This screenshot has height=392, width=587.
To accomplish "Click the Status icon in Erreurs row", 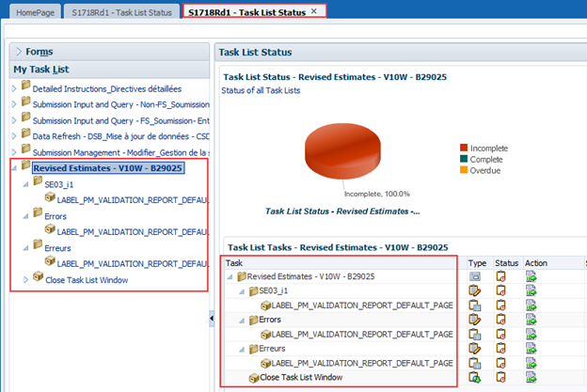I will 500,348.
